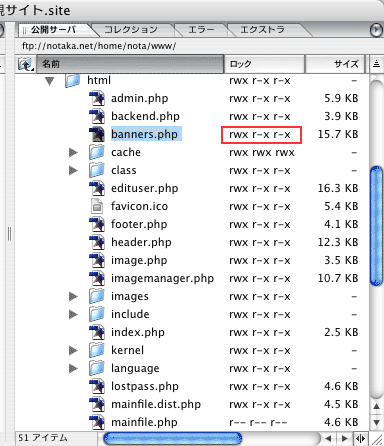
Task: Expand the kernel folder
Action: click(x=73, y=351)
